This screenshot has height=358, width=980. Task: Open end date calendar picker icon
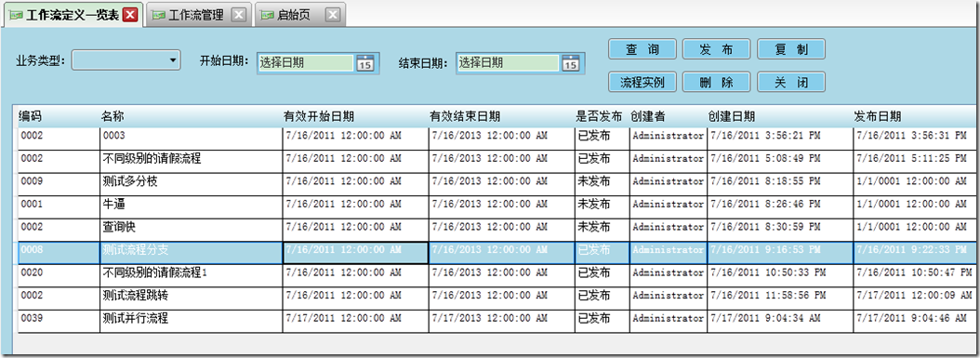[570, 63]
